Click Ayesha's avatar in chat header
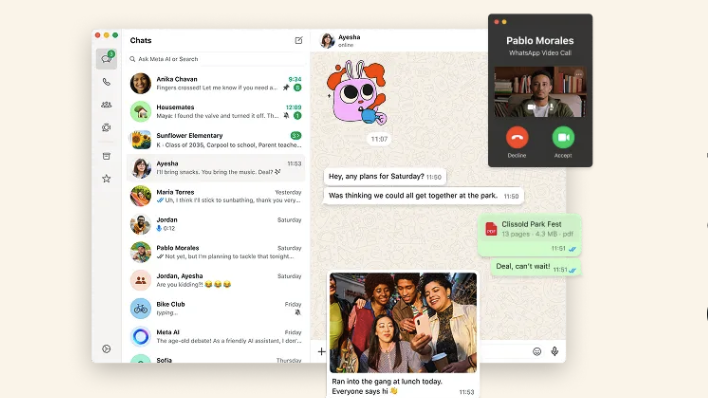Viewport: 708px width, 398px height. pos(327,41)
